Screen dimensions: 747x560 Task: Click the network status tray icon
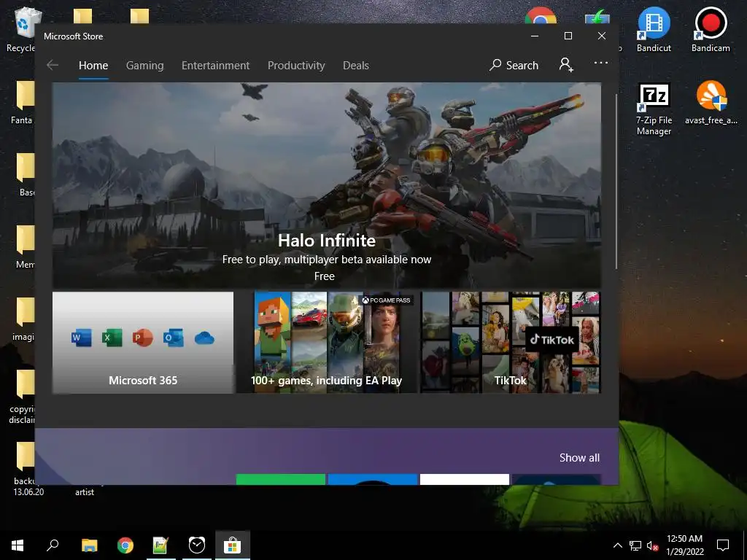(x=635, y=545)
